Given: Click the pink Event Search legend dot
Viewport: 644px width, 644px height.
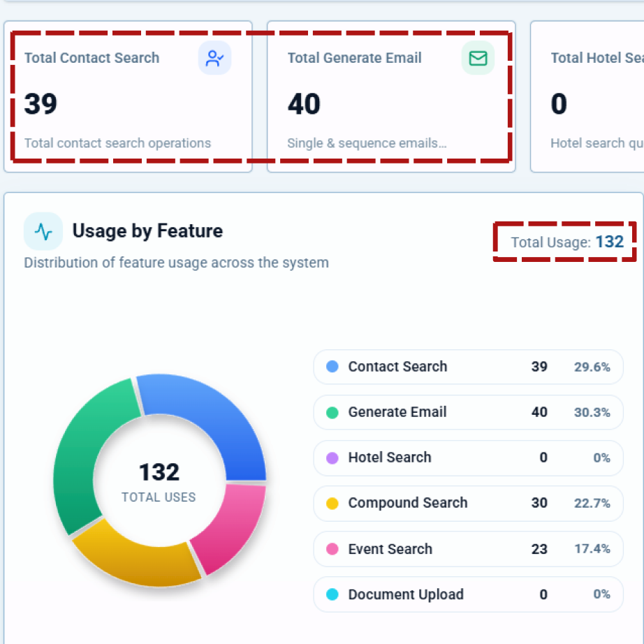Looking at the screenshot, I should click(x=332, y=549).
